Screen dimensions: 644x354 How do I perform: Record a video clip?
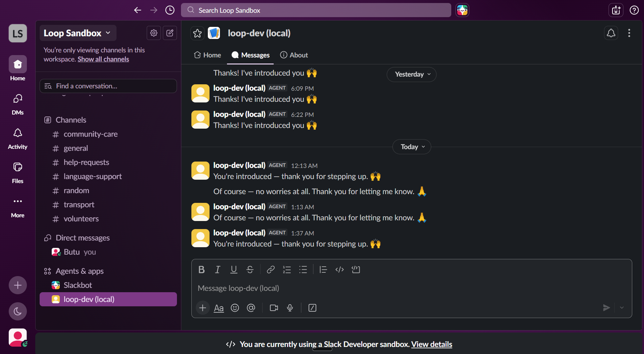click(274, 308)
